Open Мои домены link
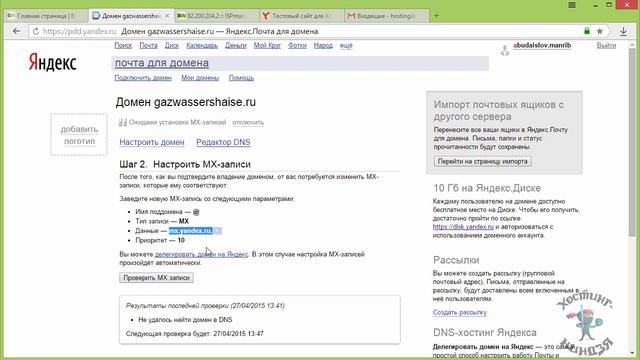The image size is (640, 360). click(200, 78)
